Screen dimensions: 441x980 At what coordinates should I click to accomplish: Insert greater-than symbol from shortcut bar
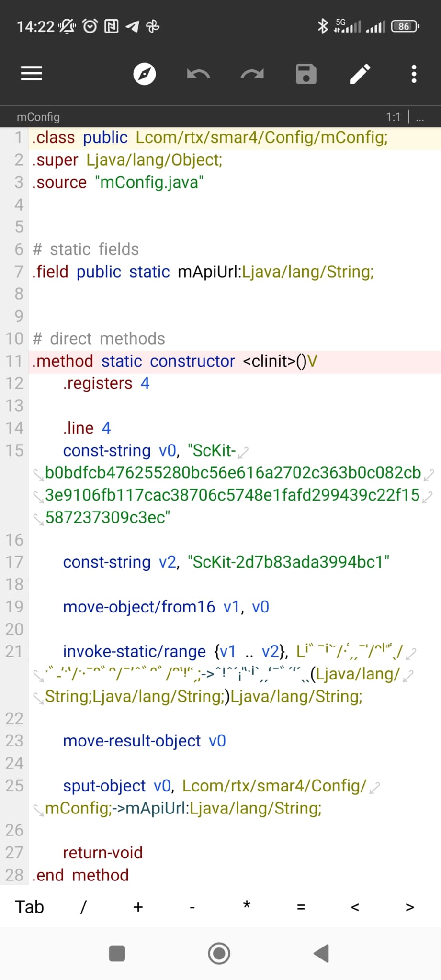point(409,907)
